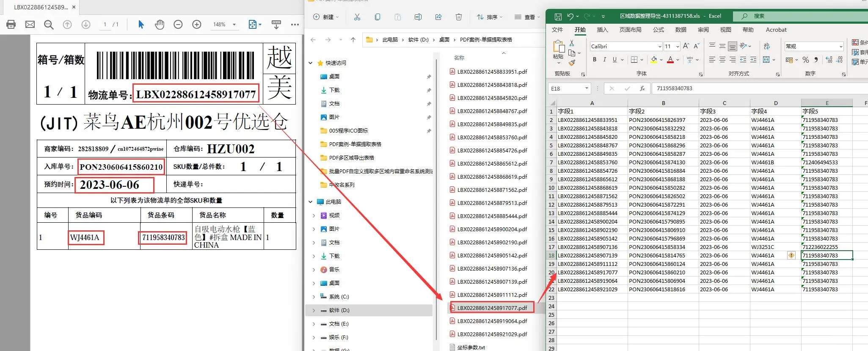Switch to the 页面布局 ribbon tab
The width and height of the screenshot is (868, 351).
pos(630,30)
